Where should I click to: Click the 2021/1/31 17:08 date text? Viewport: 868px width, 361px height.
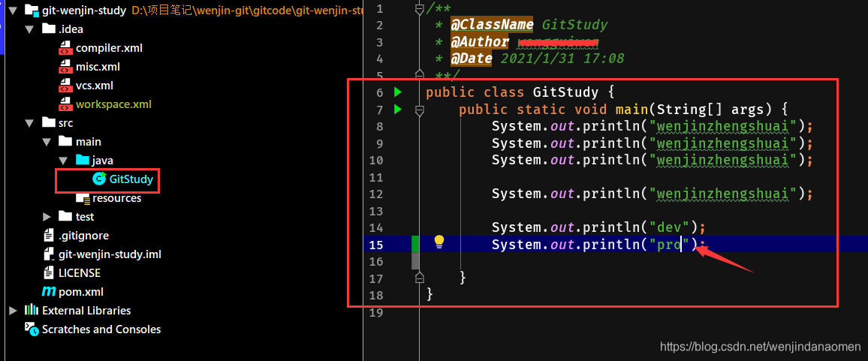pos(562,58)
